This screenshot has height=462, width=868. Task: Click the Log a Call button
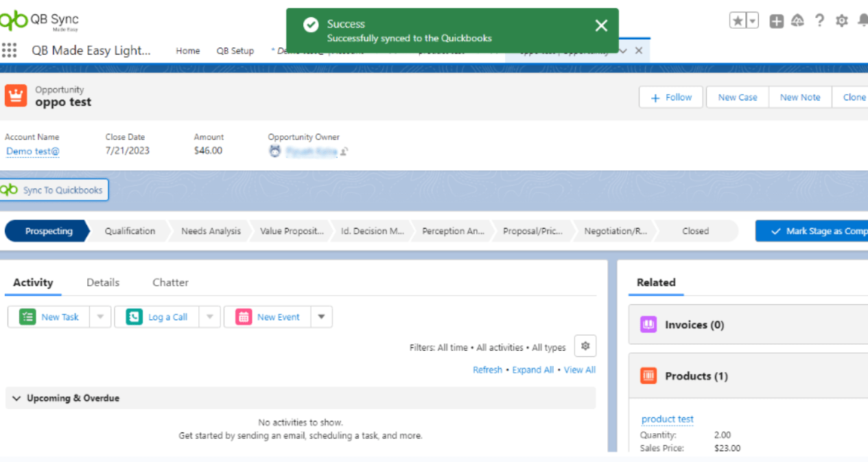tap(157, 317)
